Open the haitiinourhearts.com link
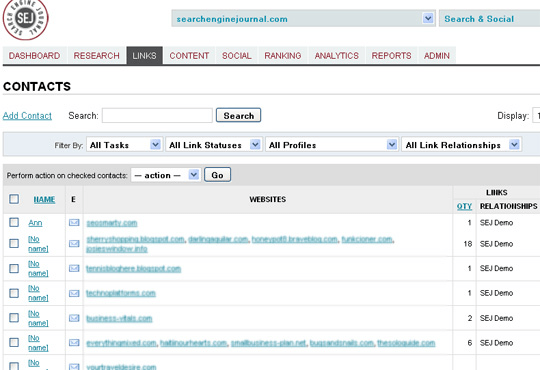The height and width of the screenshot is (370, 540). pyautogui.click(x=194, y=343)
